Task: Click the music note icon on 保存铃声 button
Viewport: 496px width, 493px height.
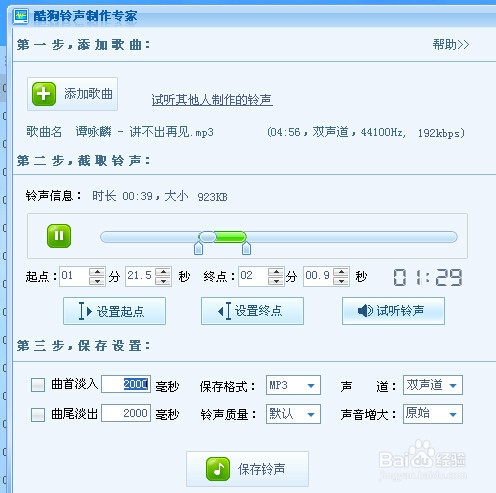Action: tap(218, 469)
